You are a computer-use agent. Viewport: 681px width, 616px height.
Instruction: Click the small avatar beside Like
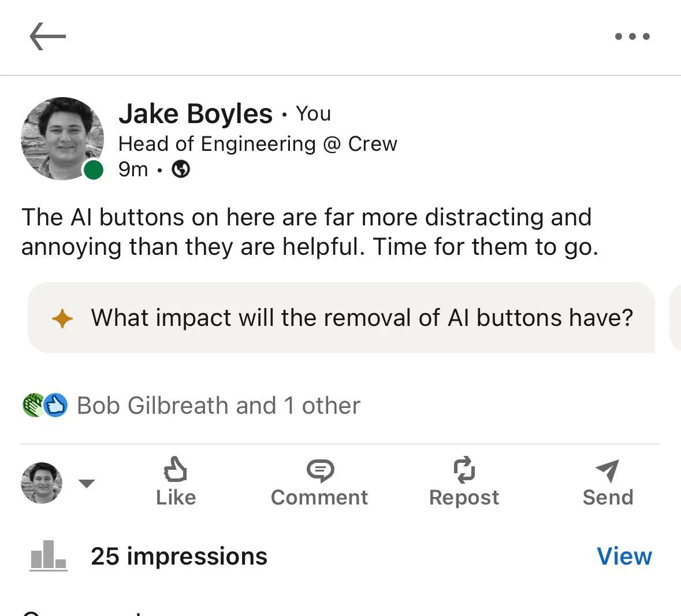(x=42, y=483)
